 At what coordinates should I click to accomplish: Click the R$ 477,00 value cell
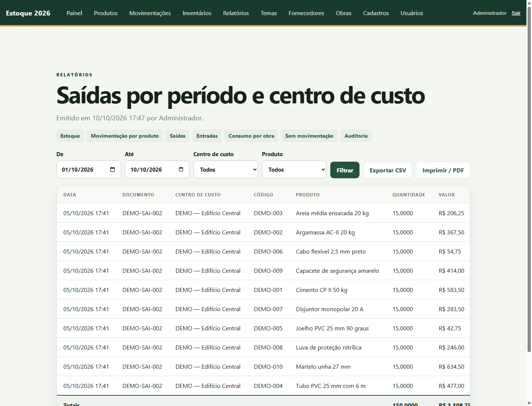point(451,386)
